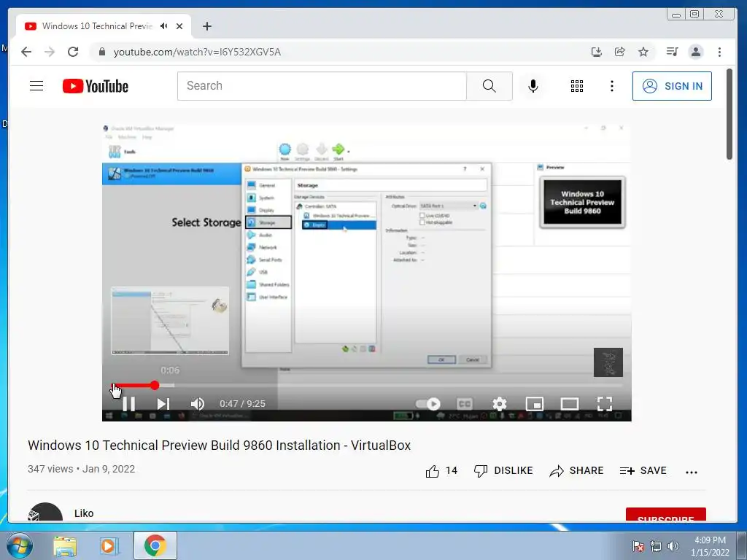Open Chrome media controls icon
The width and height of the screenshot is (747, 560).
672,52
